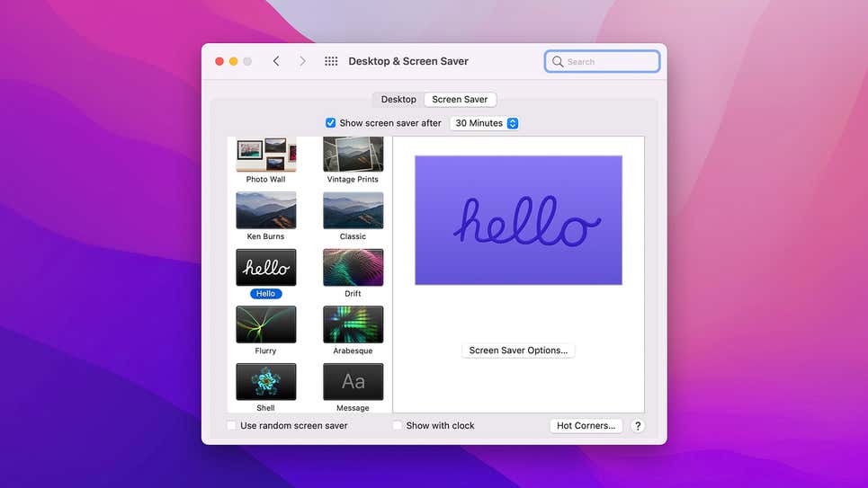Viewport: 868px width, 488px height.
Task: Minimize window with the yellow button
Action: pos(234,61)
